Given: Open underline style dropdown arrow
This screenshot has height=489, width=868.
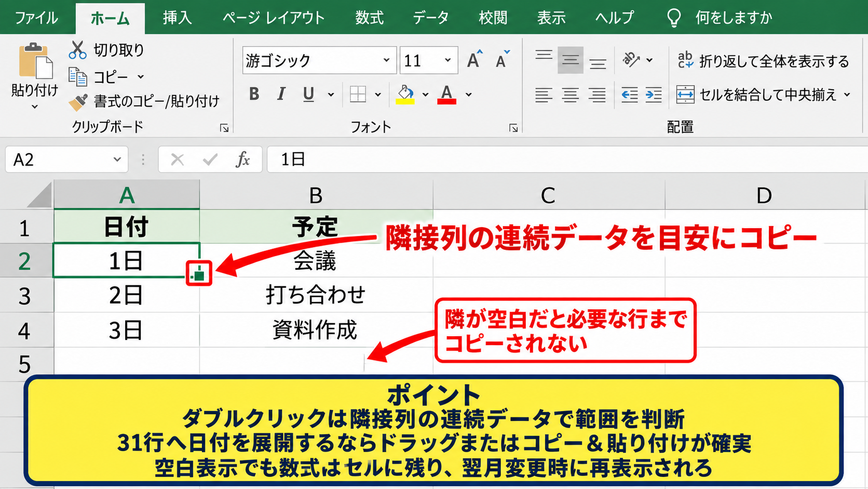Looking at the screenshot, I should click(x=331, y=95).
